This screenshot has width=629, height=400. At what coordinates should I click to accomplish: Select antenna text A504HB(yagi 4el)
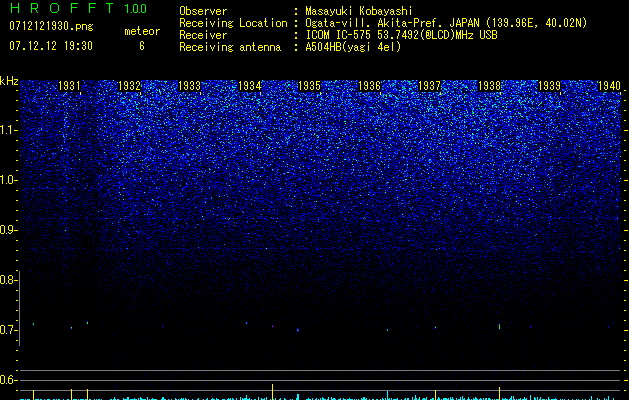click(x=353, y=47)
